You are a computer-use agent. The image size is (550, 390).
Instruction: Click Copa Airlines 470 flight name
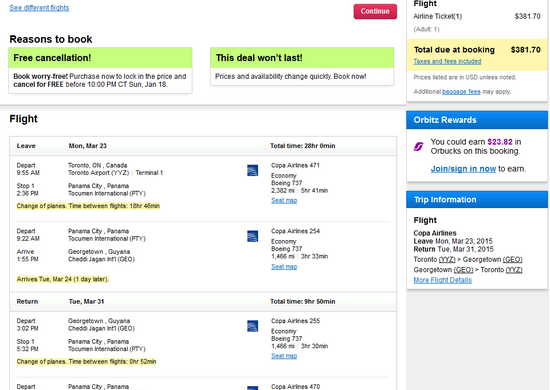point(295,386)
